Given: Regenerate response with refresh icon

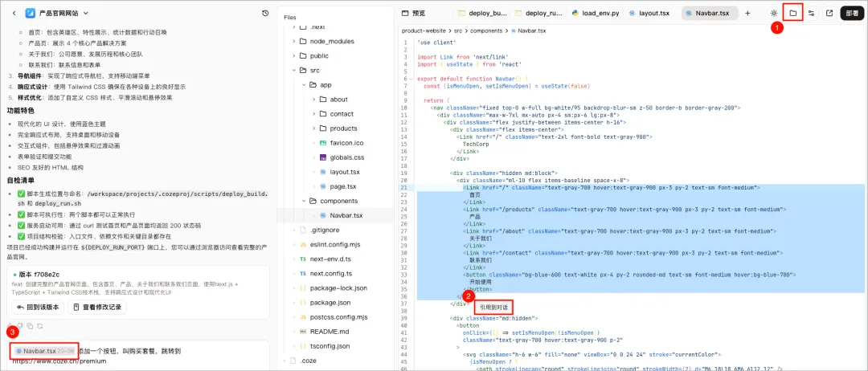Looking at the screenshot, I should click(x=39, y=326).
